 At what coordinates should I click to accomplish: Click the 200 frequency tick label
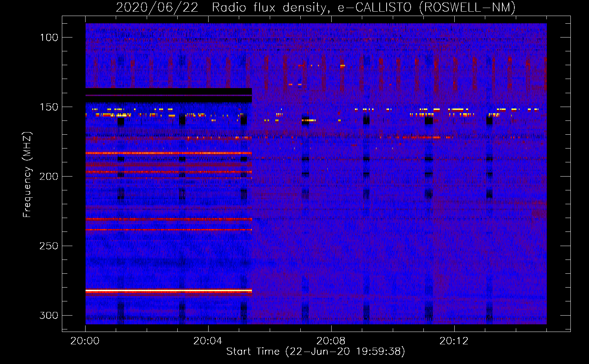point(49,177)
